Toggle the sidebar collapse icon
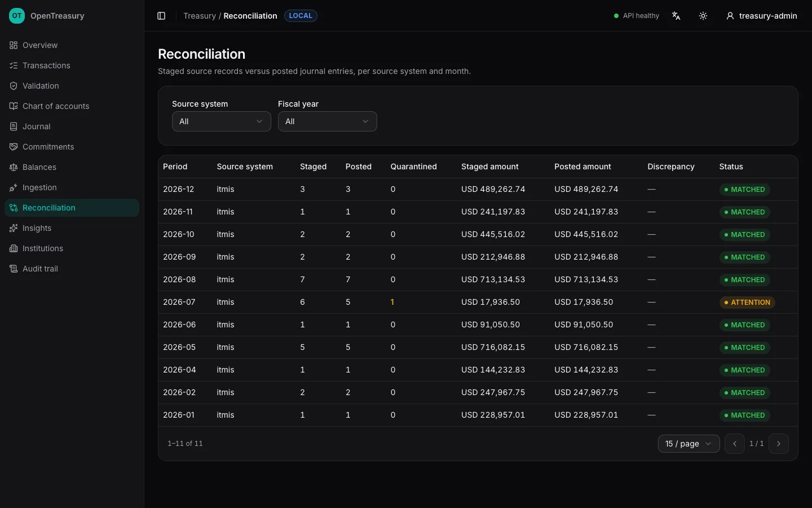Image resolution: width=812 pixels, height=508 pixels. point(161,16)
